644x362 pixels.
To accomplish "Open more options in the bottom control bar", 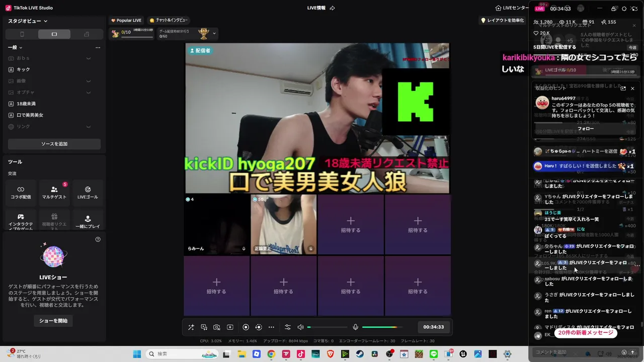I will point(272,327).
